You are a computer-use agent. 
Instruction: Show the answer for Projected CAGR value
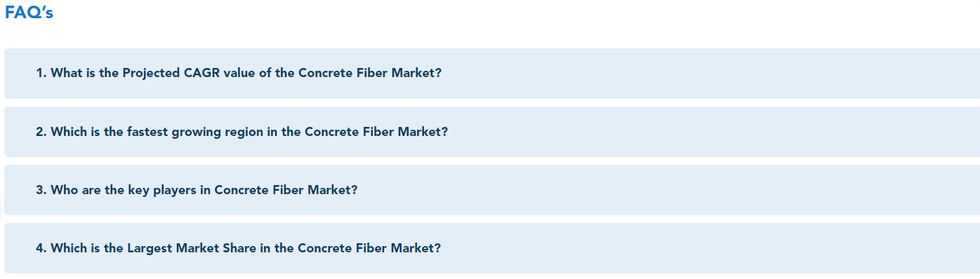click(492, 74)
